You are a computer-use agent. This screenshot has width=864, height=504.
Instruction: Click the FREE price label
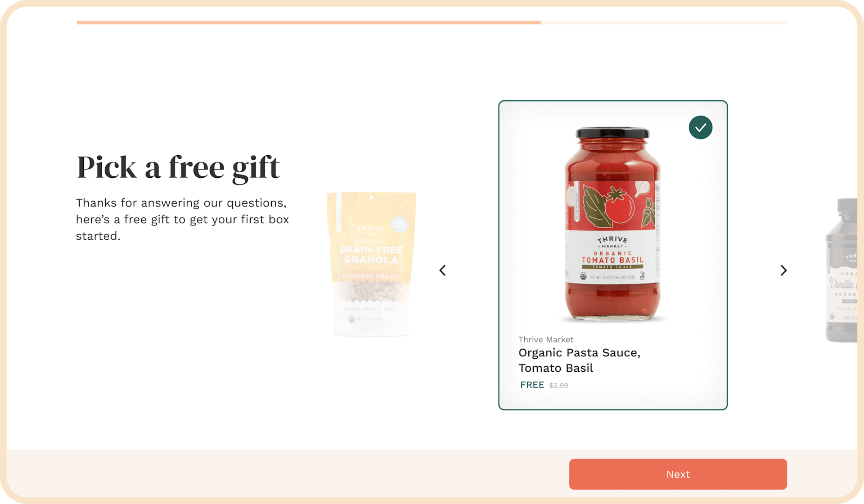[x=532, y=385]
